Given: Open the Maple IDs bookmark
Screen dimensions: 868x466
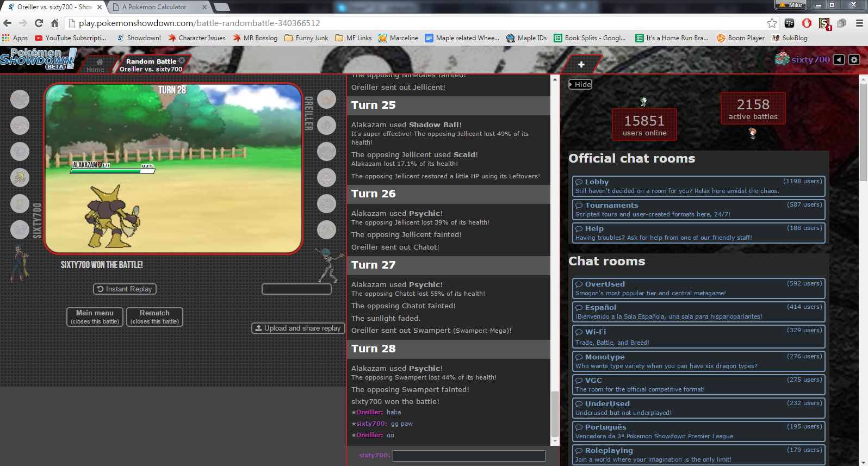Looking at the screenshot, I should point(526,38).
